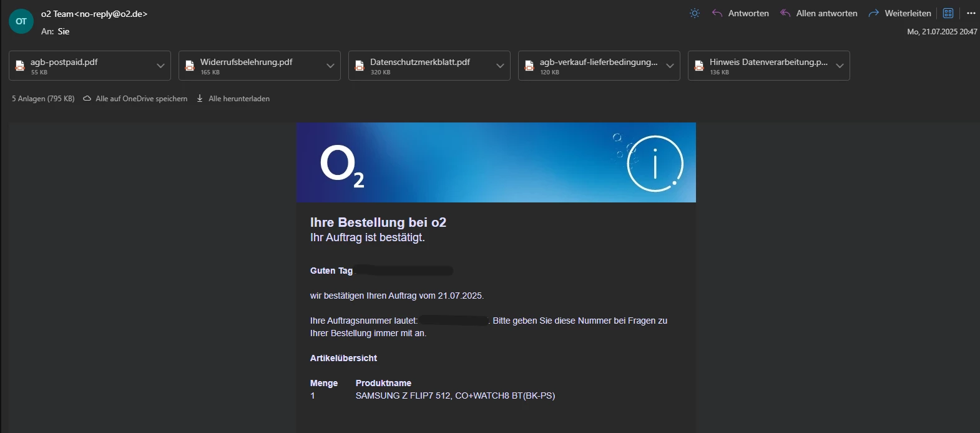Click the o2 logo in banner

click(x=342, y=166)
